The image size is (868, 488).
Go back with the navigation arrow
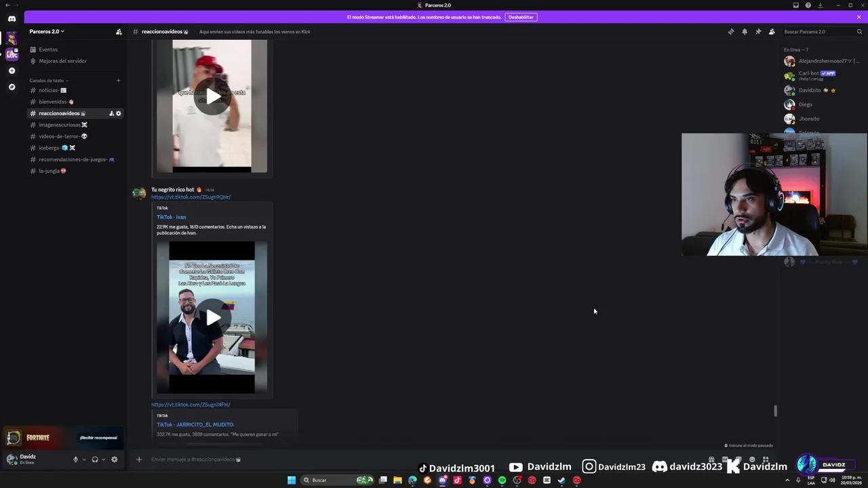[x=7, y=5]
